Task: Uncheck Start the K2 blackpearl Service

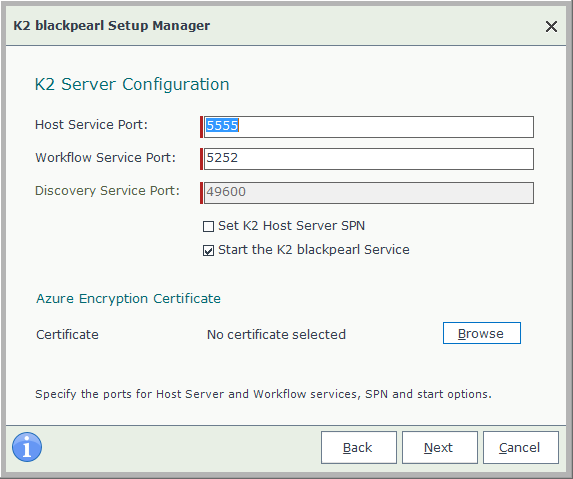Action: (208, 251)
